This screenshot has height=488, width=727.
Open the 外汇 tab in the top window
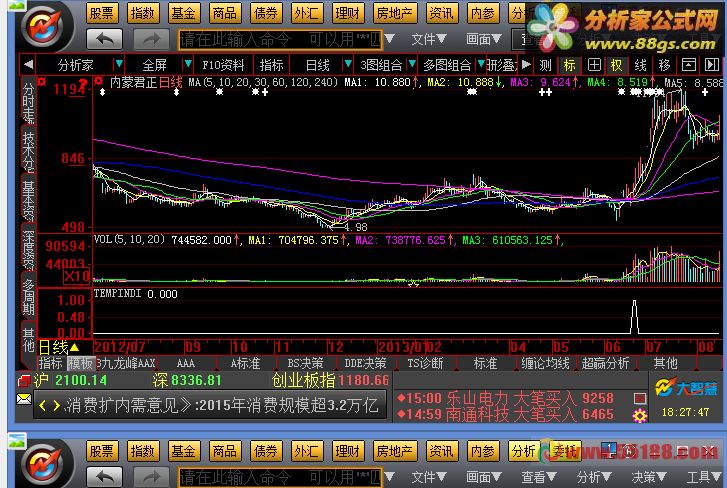point(306,13)
